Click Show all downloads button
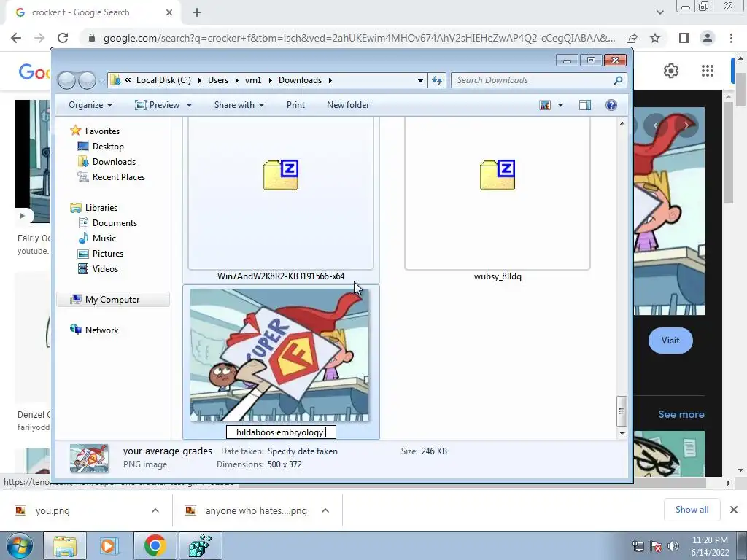The image size is (747, 560). click(692, 510)
